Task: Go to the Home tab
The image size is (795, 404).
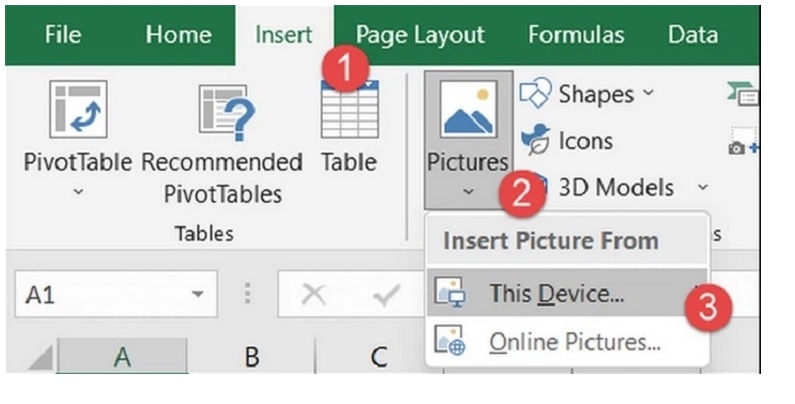Action: (178, 35)
